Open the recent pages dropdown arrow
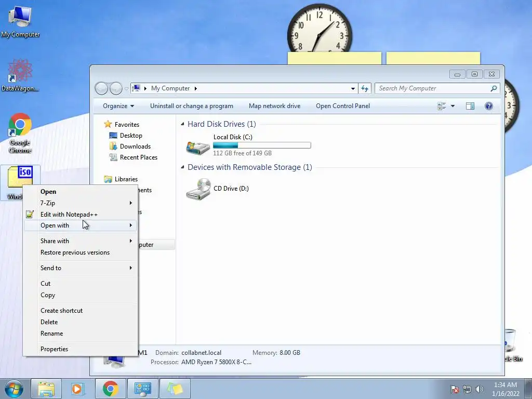The image size is (532, 399). (127, 88)
